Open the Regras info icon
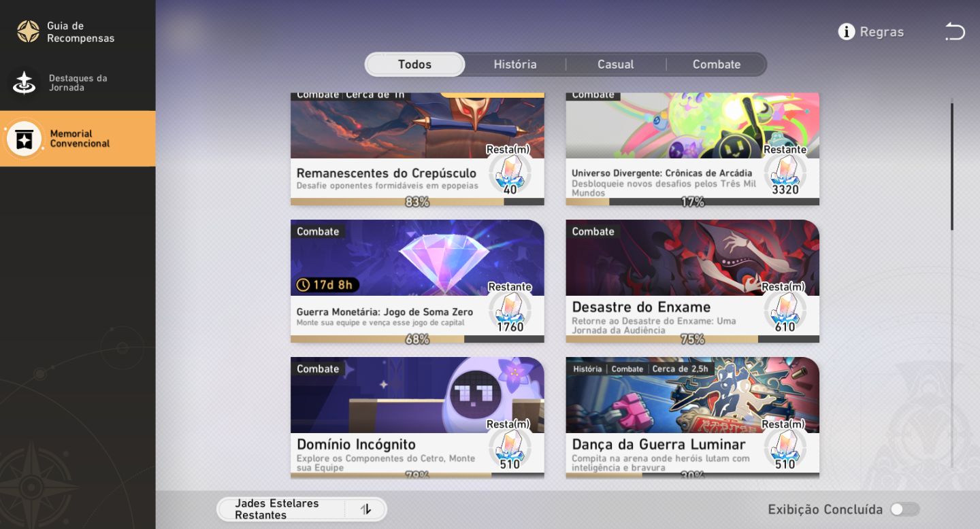 tap(846, 32)
